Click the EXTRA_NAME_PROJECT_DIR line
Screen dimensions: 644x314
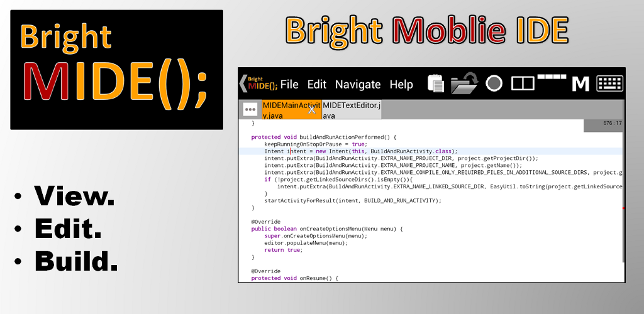(x=401, y=158)
